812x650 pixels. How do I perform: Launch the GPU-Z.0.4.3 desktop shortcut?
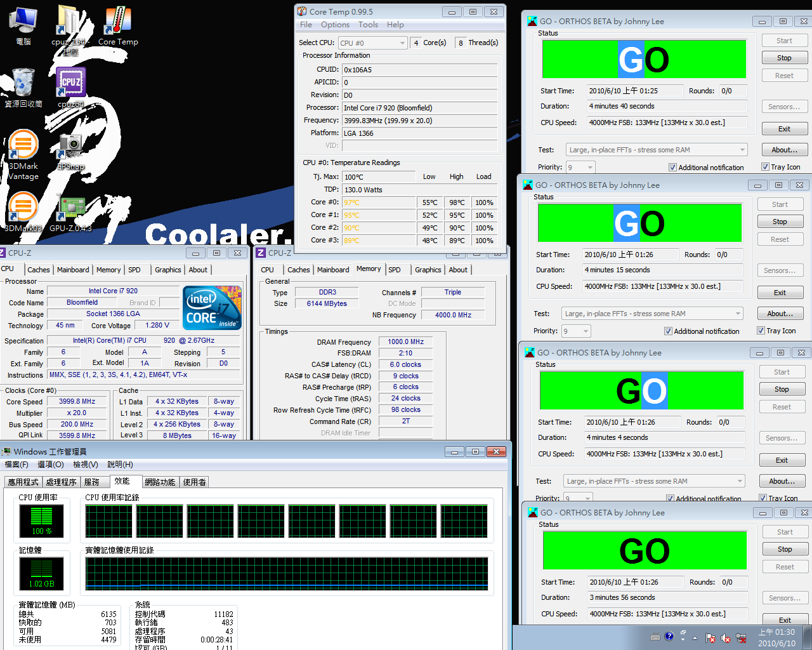click(70, 213)
